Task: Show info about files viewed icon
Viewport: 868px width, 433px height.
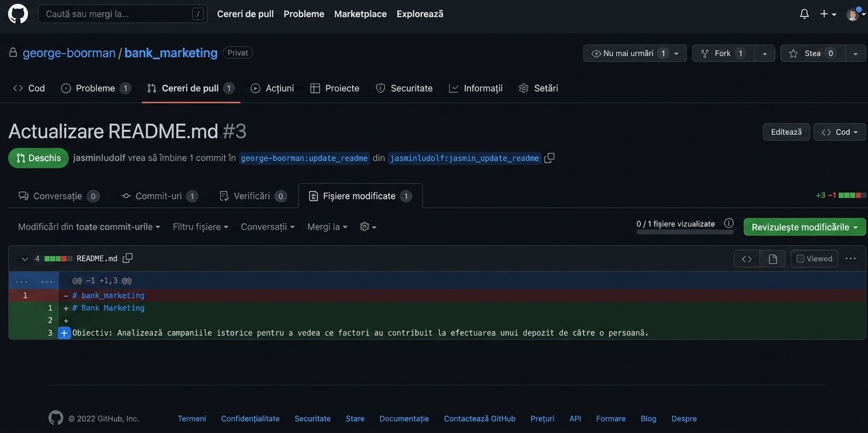Action: coord(729,223)
